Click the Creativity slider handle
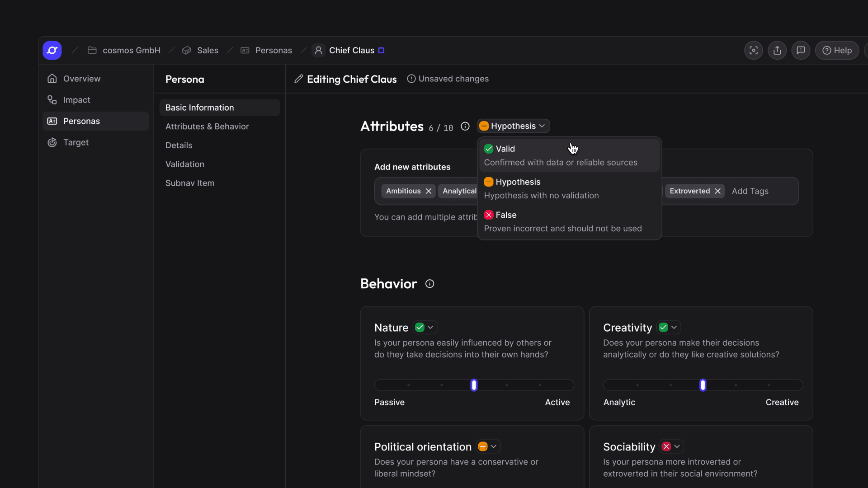868x488 pixels. coord(703,385)
